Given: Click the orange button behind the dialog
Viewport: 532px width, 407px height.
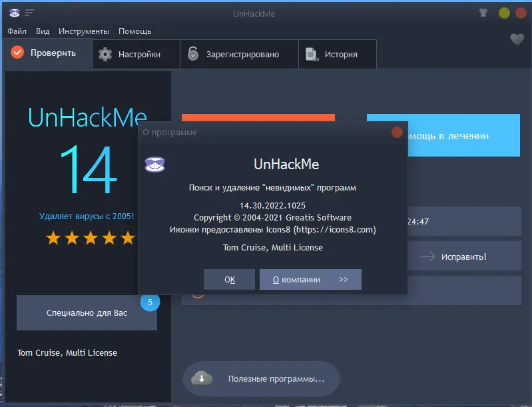Looking at the screenshot, I should pos(258,117).
